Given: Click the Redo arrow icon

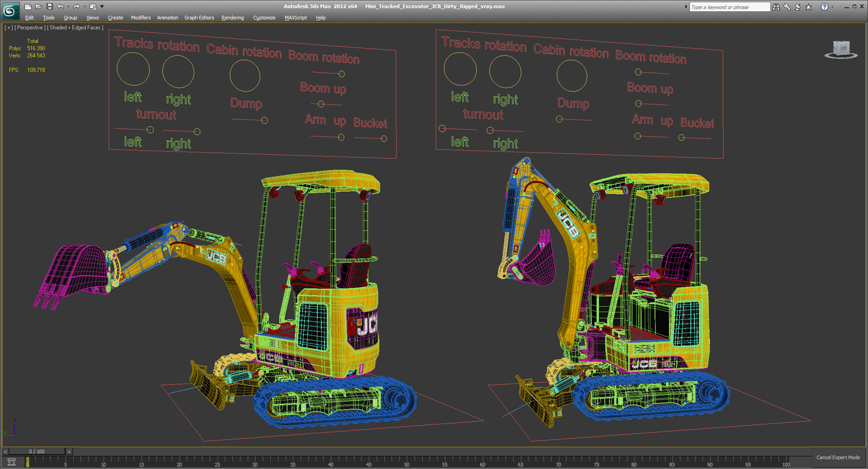Looking at the screenshot, I should coord(76,6).
